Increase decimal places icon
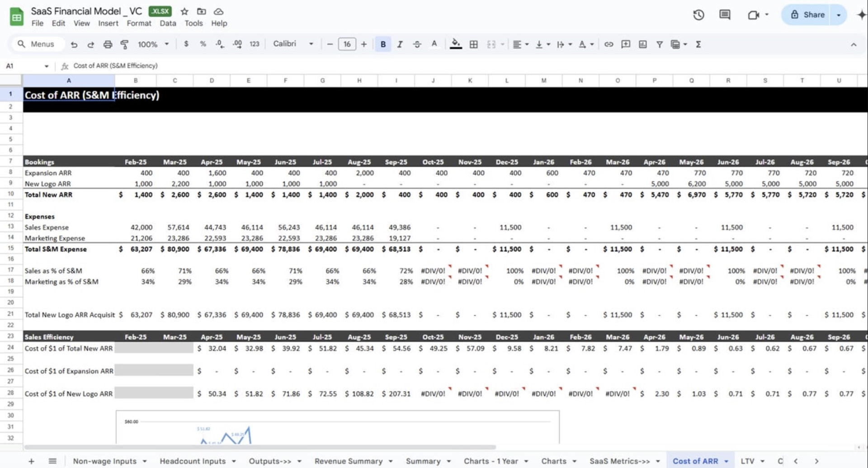Image resolution: width=868 pixels, height=468 pixels. 237,44
